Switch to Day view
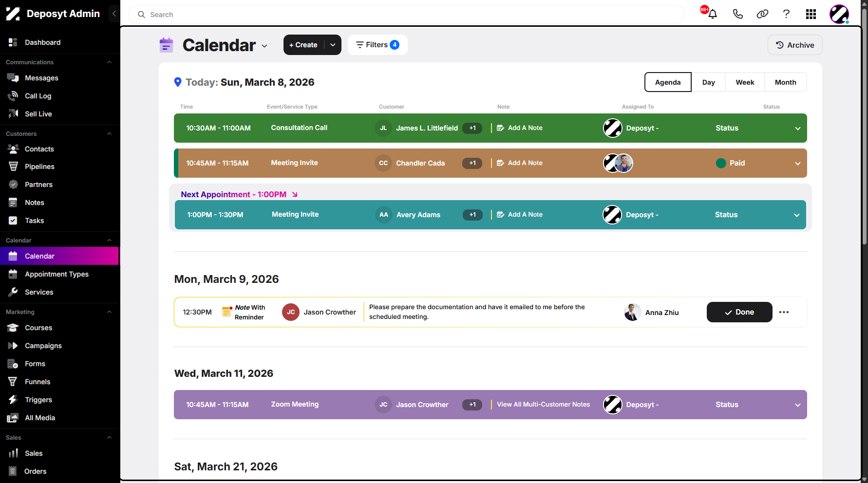This screenshot has width=868, height=483. coord(709,82)
